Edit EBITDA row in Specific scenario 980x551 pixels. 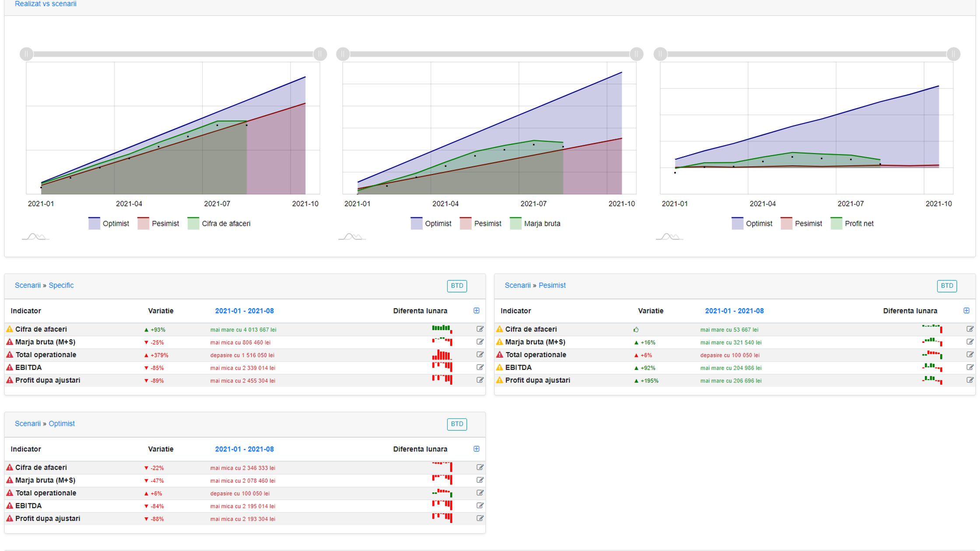(x=480, y=367)
